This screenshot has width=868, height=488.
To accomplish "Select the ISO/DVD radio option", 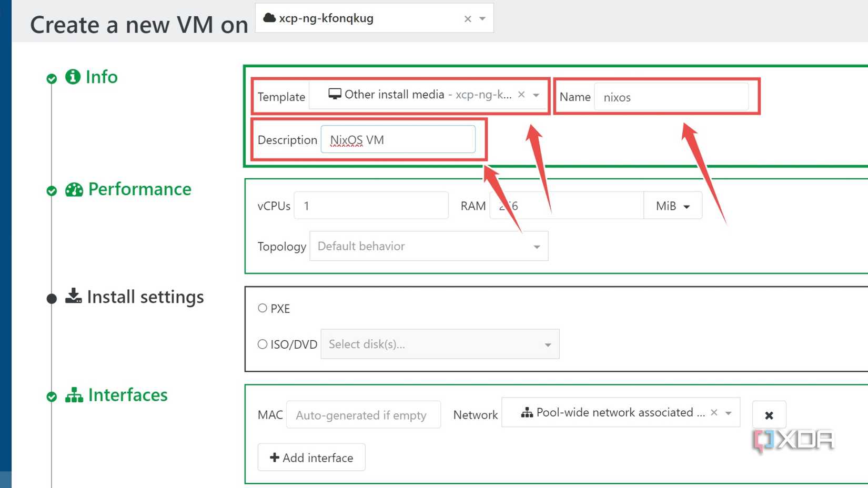I will (263, 344).
